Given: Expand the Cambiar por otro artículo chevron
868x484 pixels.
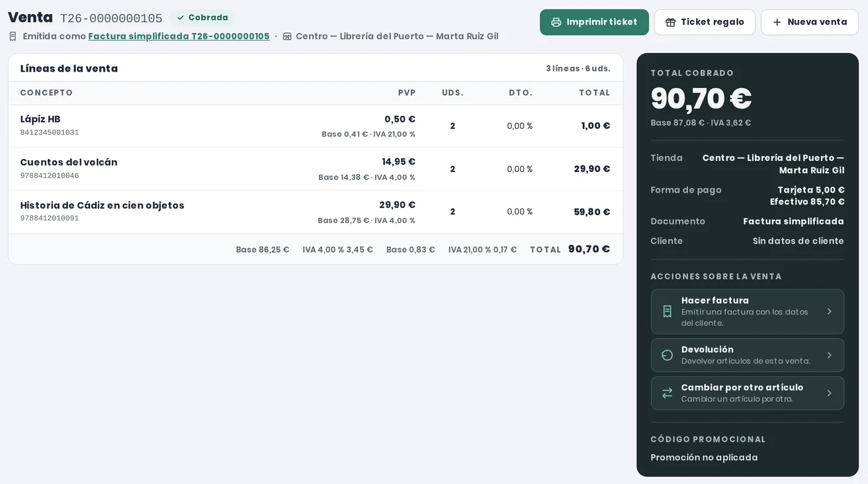Looking at the screenshot, I should [x=829, y=393].
